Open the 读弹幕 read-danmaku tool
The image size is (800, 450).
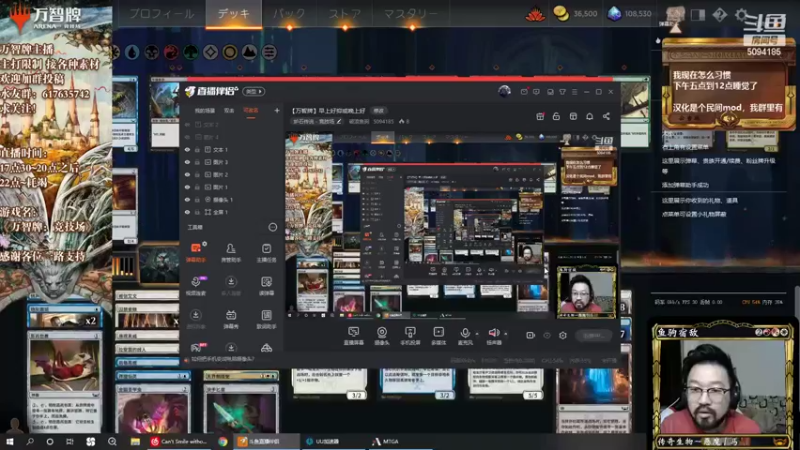coord(266,286)
